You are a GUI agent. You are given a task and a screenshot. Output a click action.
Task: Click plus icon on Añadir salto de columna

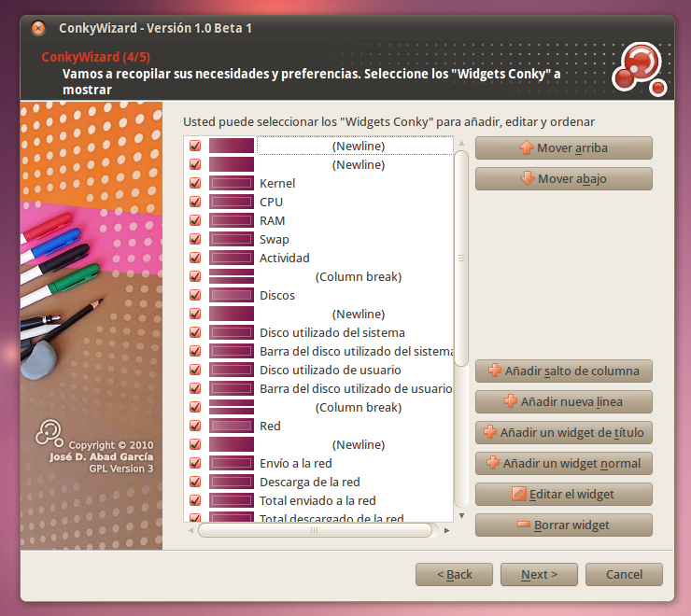click(495, 371)
